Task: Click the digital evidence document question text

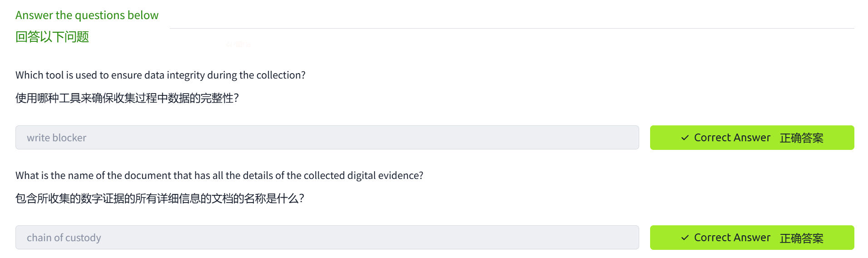Action: pos(219,175)
